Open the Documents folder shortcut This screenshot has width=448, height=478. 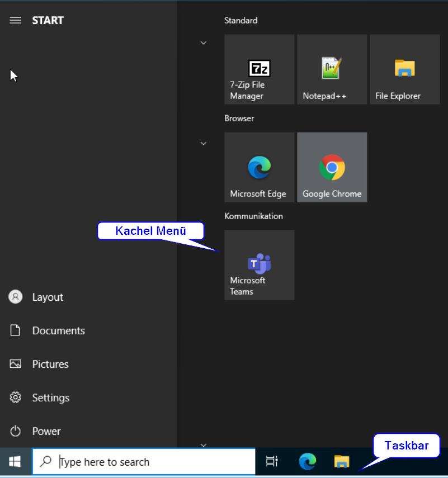88,330
